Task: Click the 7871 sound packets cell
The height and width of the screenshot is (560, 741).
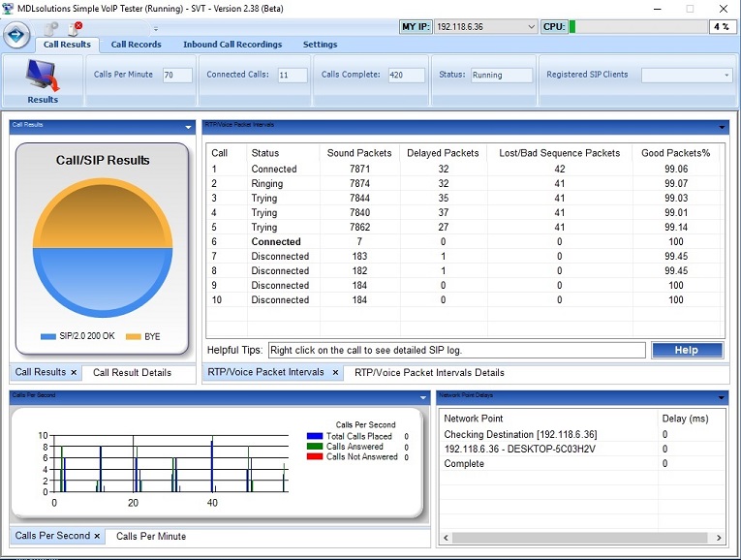Action: [x=359, y=169]
